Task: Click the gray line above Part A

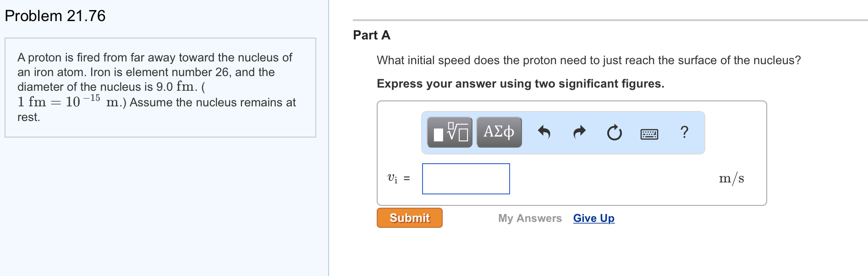Action: 610,20
